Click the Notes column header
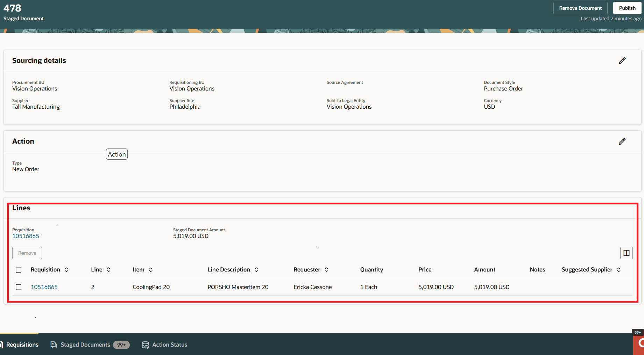The image size is (644, 355). [537, 270]
